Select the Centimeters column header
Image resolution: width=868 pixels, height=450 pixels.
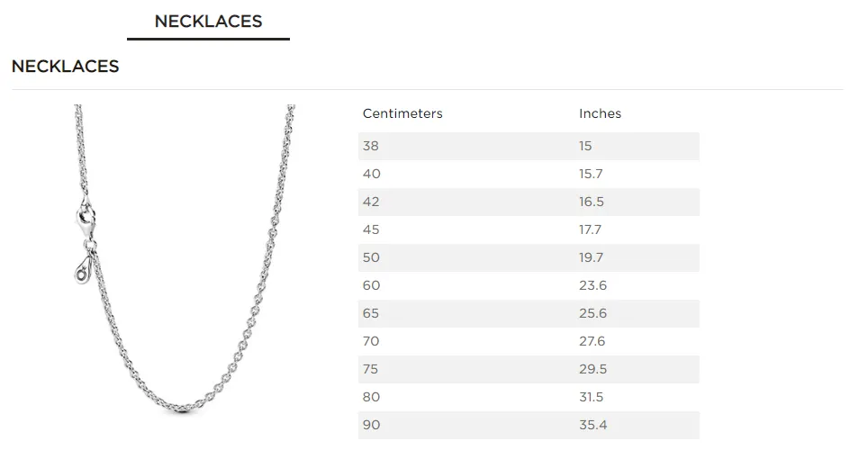402,113
